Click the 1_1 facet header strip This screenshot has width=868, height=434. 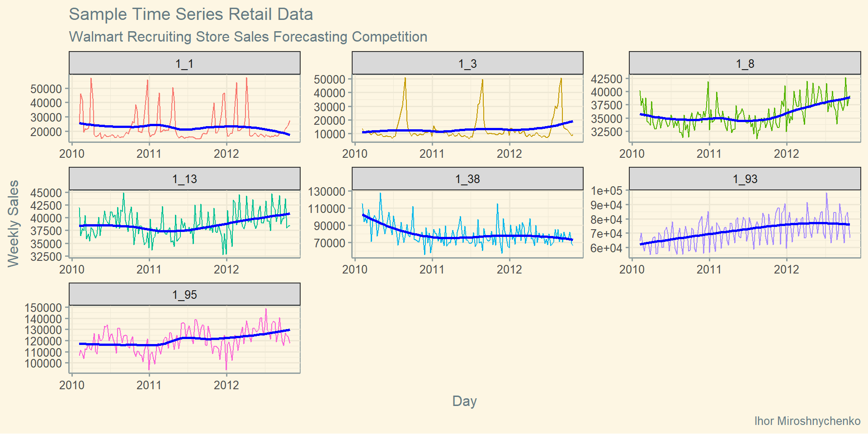tap(184, 63)
